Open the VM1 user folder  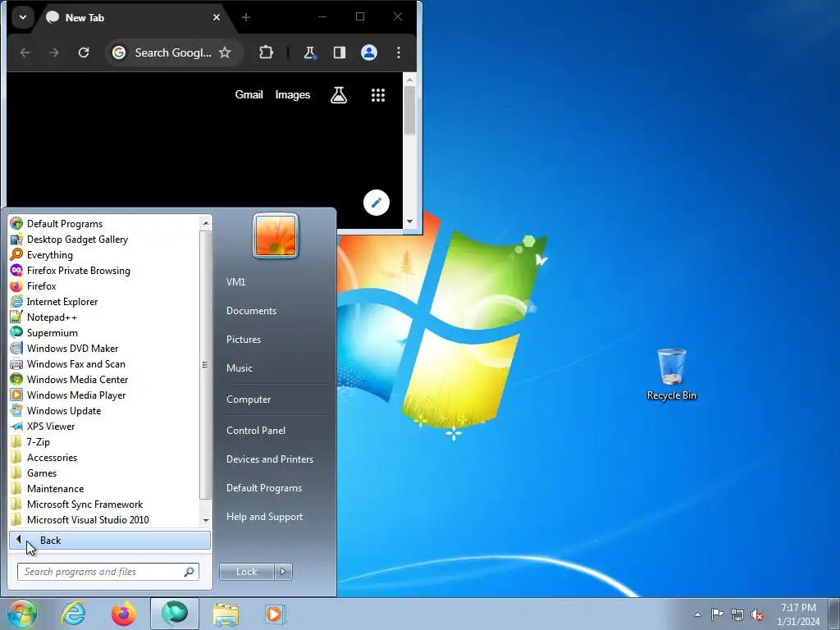click(x=275, y=282)
